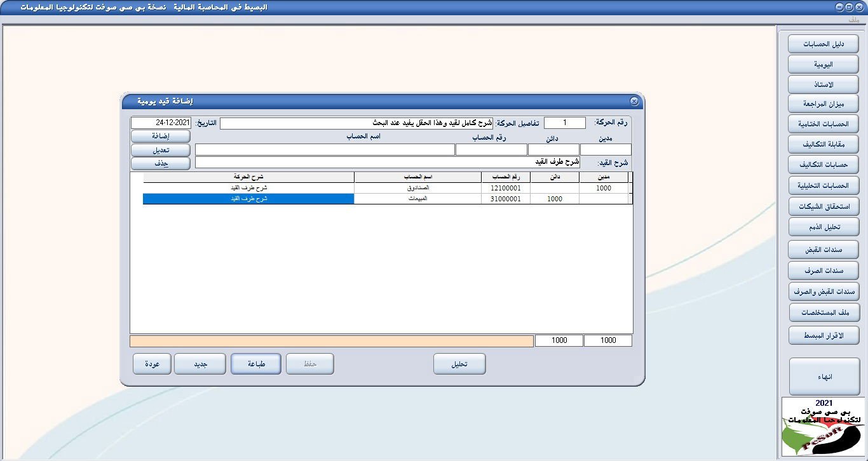Screen dimensions: 868x461
Task: Open سندات الصرف (payment vouchers)
Action: coord(823,271)
